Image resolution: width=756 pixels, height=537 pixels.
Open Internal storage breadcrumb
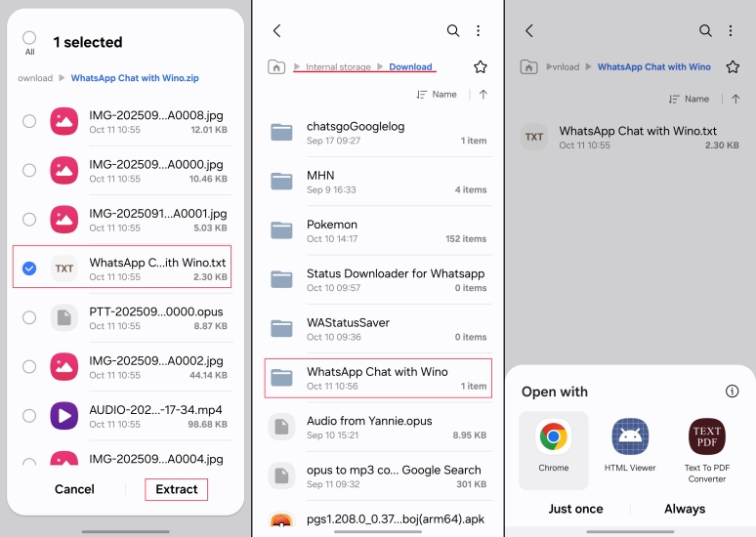click(338, 66)
